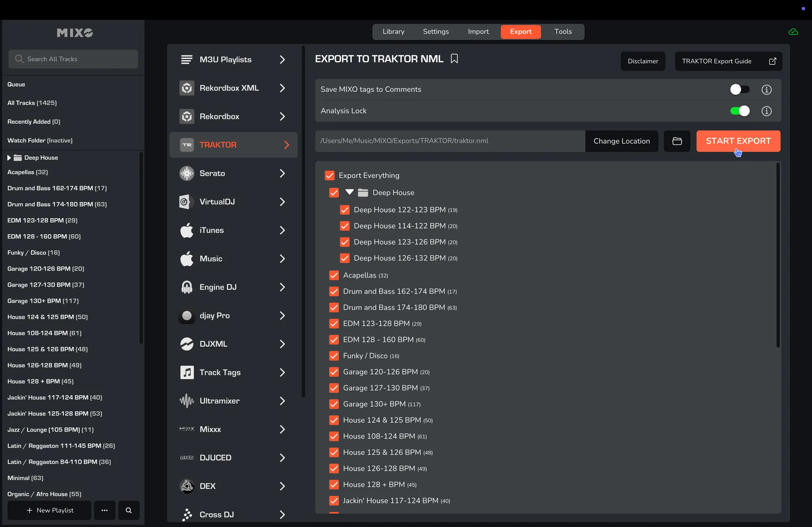
Task: Uncheck the Export Everything checkbox
Action: pyautogui.click(x=330, y=176)
